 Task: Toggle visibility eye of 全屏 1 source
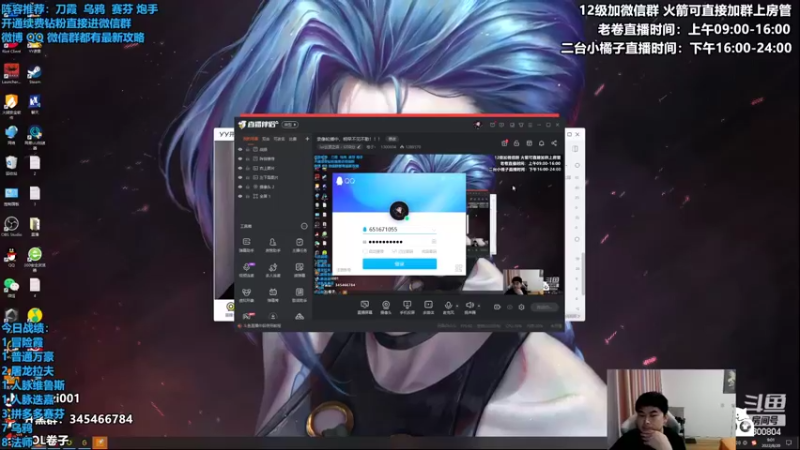pos(240,196)
